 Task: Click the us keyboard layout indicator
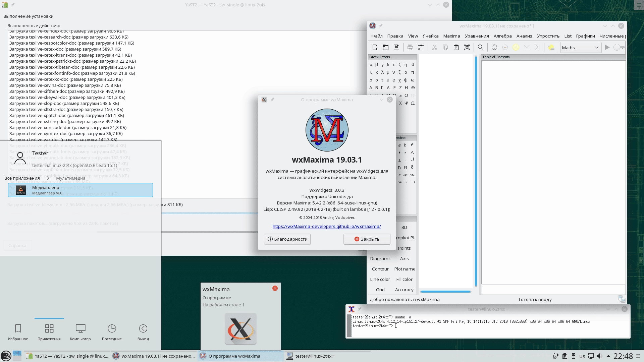[582, 356]
